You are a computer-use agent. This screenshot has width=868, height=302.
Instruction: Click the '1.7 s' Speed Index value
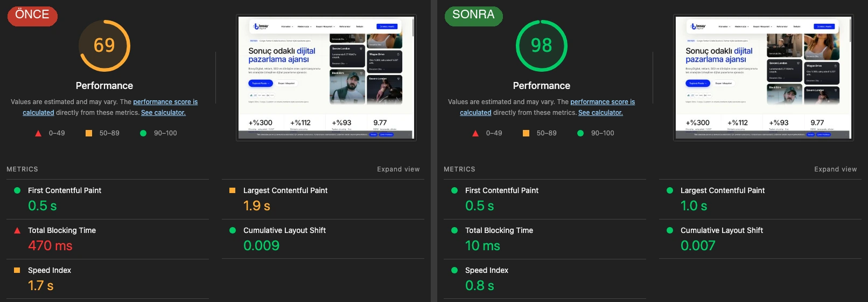pos(41,286)
